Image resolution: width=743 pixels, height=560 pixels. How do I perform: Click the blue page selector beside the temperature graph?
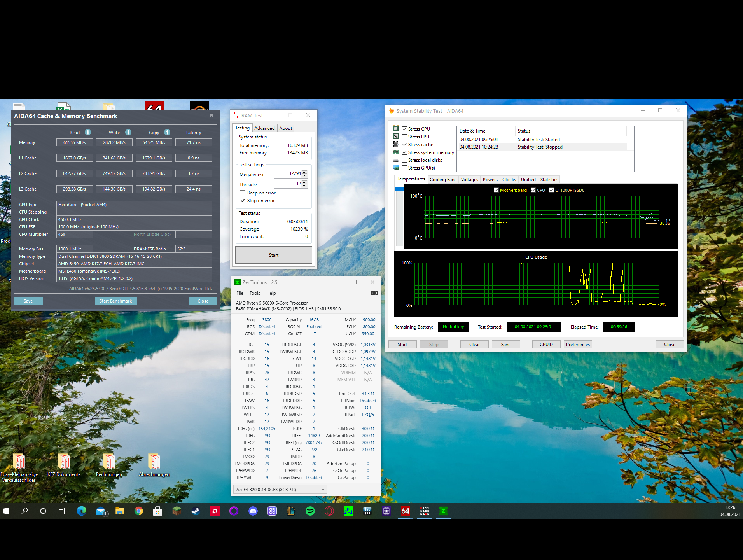coord(399,189)
